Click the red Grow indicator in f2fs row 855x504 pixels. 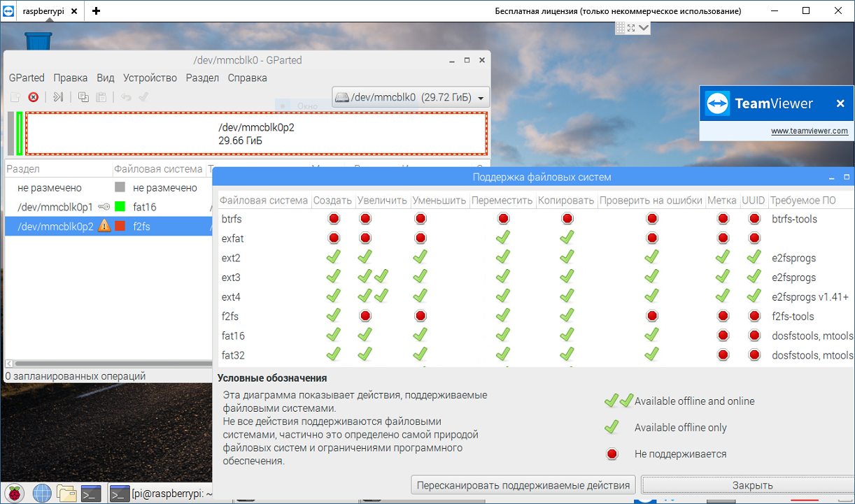(x=365, y=316)
